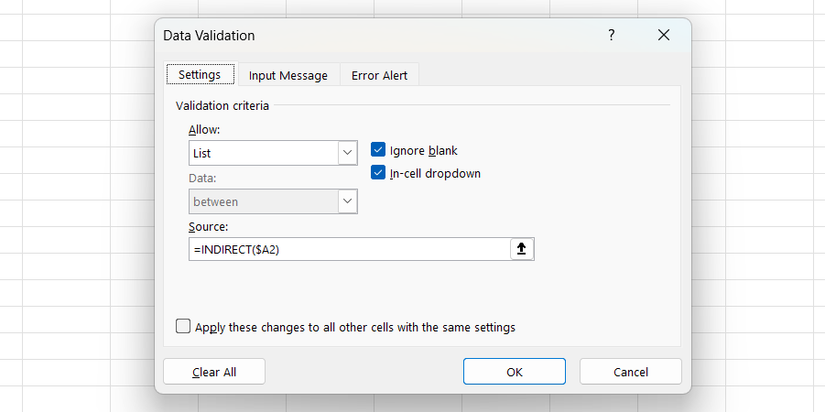825x412 pixels.
Task: Click into the Source formula field
Action: pos(348,249)
